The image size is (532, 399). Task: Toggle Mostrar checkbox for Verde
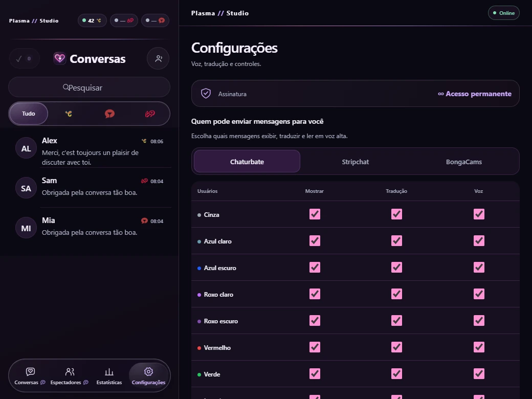315,373
